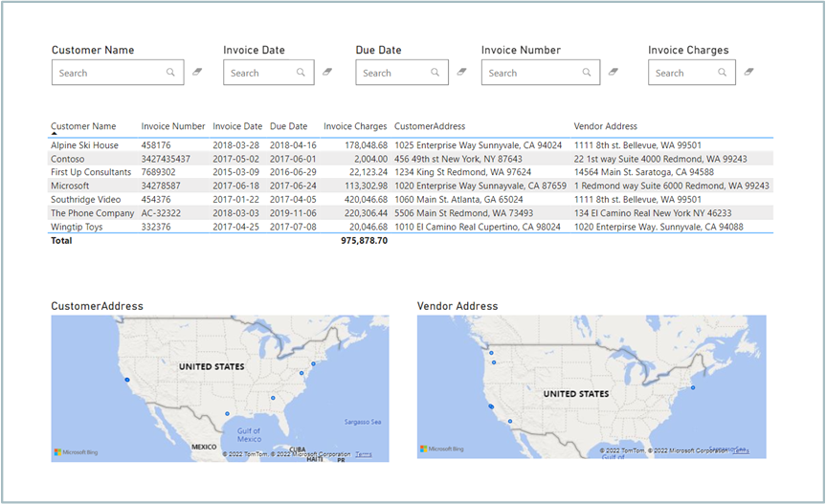Click the magnifier in Invoice Number search
This screenshot has height=504, width=826.
587,72
